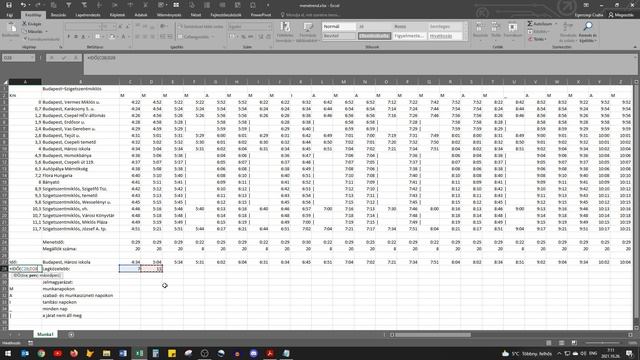Expand the Name Box dropdown
640x360 pixels.
click(32, 58)
